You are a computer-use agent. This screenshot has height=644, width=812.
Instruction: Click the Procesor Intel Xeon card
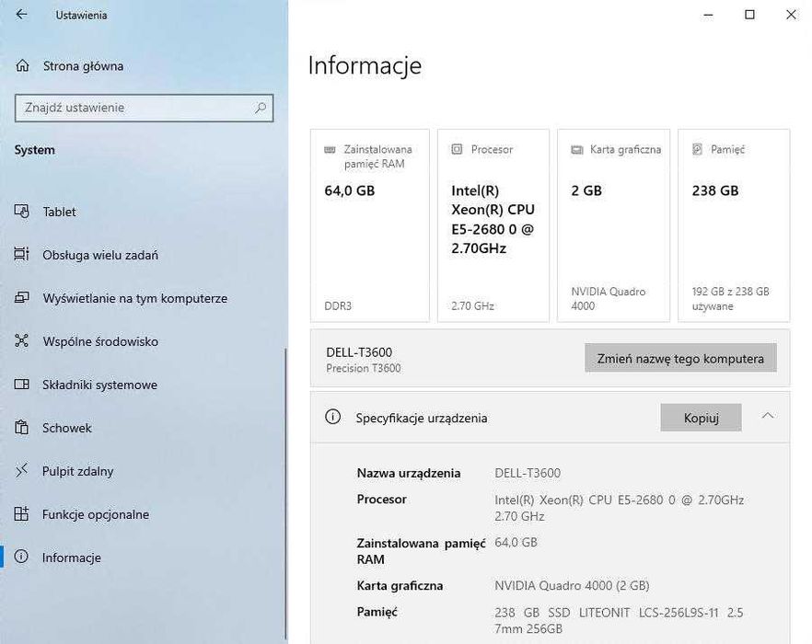[493, 225]
